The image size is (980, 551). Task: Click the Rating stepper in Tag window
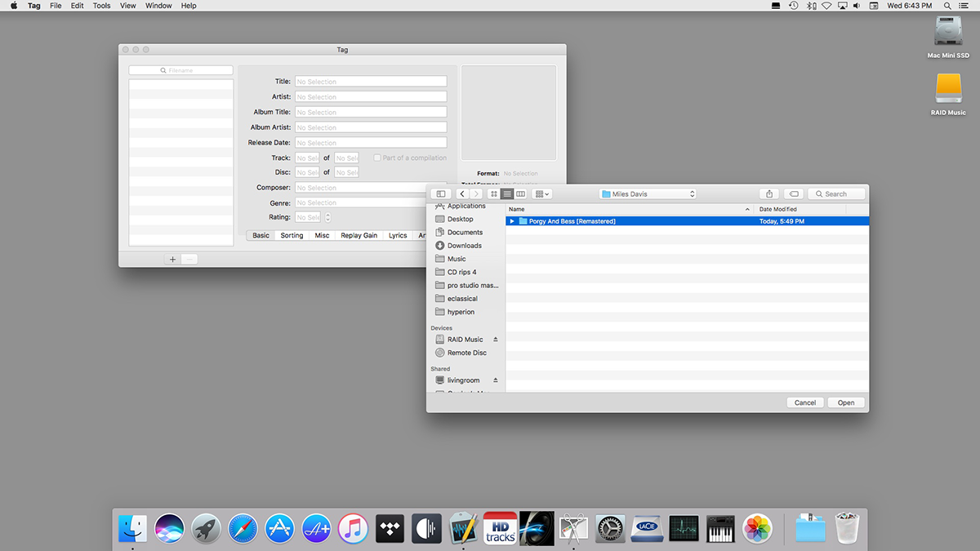pyautogui.click(x=328, y=218)
